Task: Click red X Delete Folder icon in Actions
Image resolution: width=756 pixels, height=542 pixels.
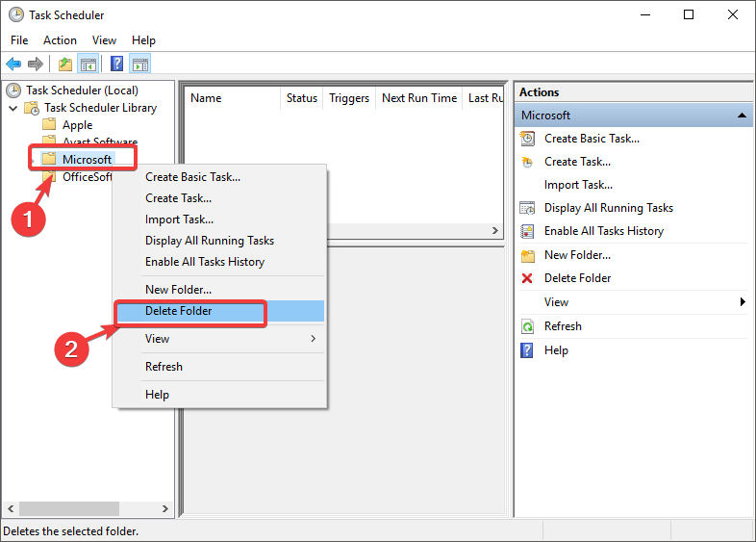Action: pyautogui.click(x=527, y=278)
